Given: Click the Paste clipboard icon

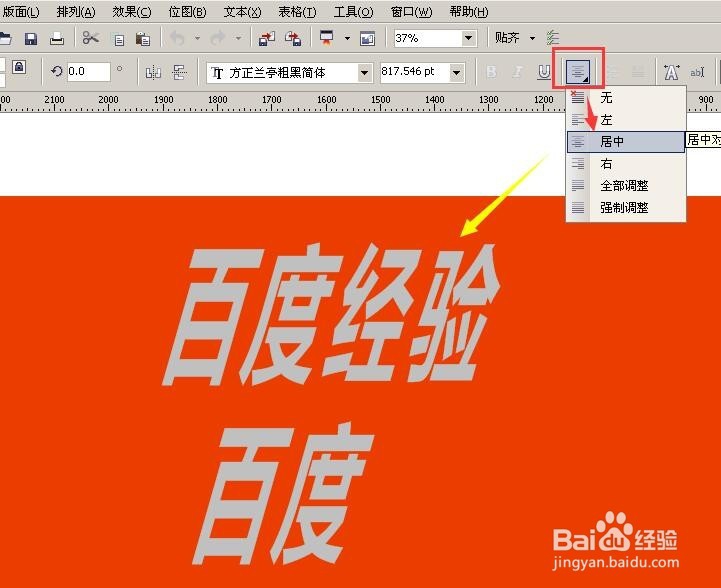Looking at the screenshot, I should click(143, 39).
